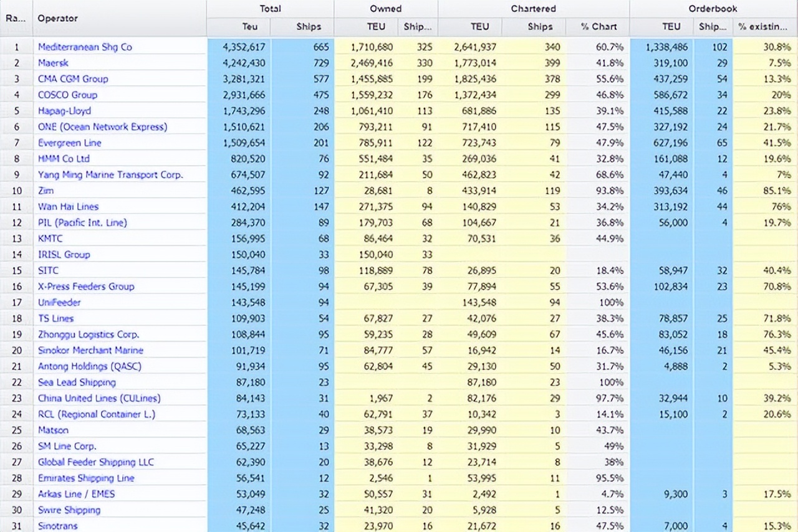Open CMA CGM Group operator page
Image resolution: width=798 pixels, height=532 pixels.
click(73, 78)
